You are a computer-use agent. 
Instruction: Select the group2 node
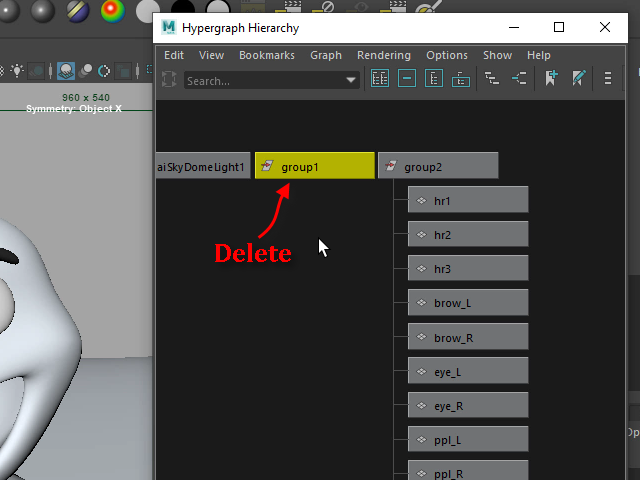click(437, 167)
